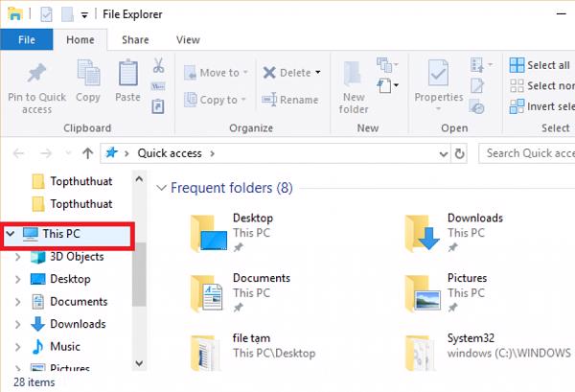Screen dimensions: 575x392
Task: Expand the Documents tree node
Action: 17,302
